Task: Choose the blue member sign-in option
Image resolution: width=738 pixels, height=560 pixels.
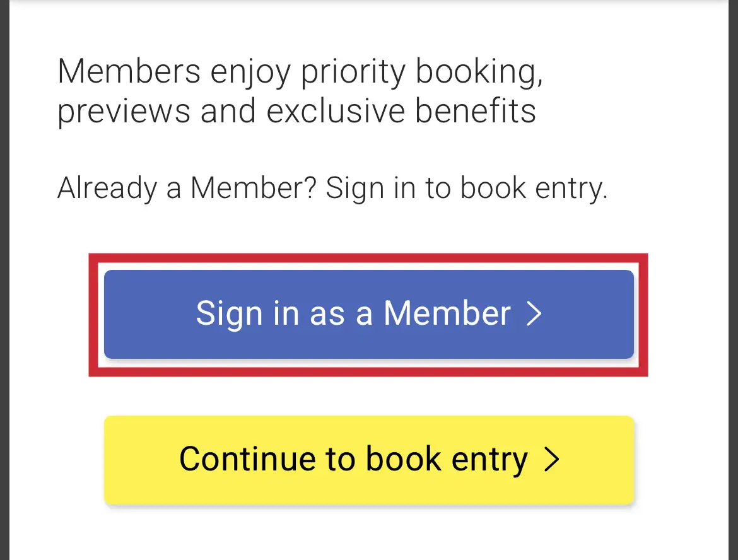Action: 368,314
